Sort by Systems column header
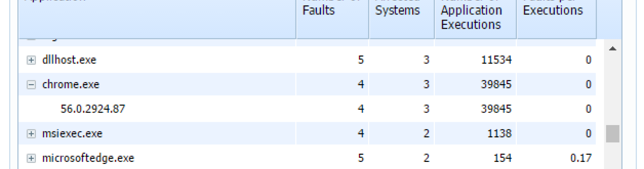 pyautogui.click(x=401, y=19)
